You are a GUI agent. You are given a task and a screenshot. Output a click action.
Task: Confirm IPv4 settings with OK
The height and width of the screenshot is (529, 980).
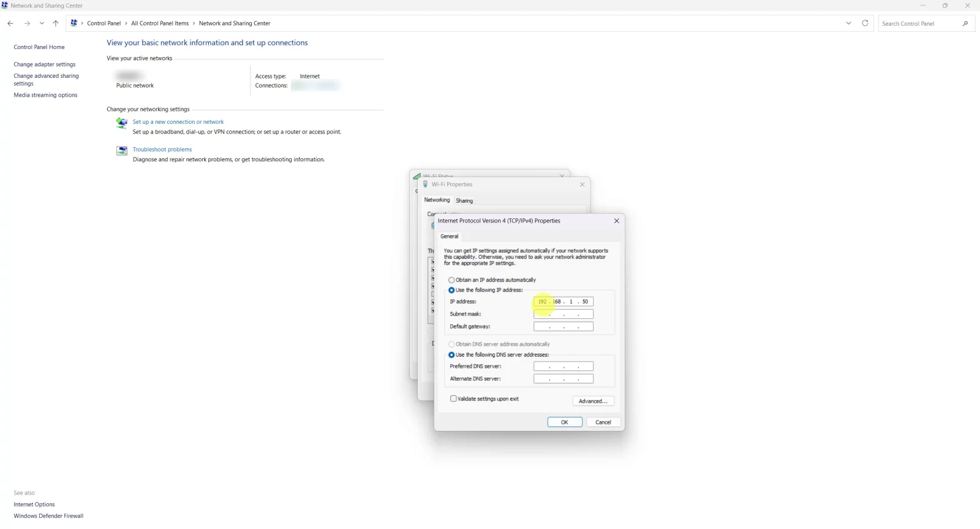565,422
